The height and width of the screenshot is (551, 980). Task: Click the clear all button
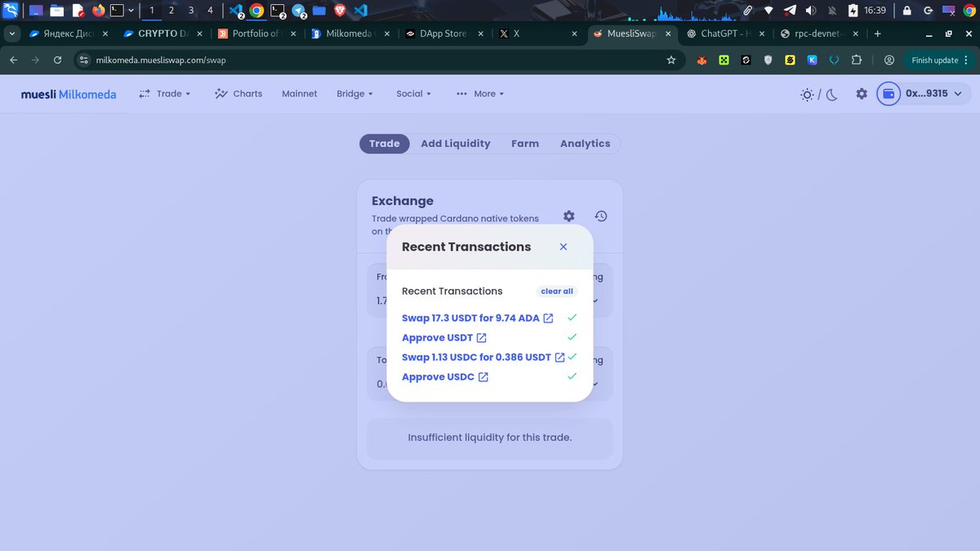tap(557, 291)
